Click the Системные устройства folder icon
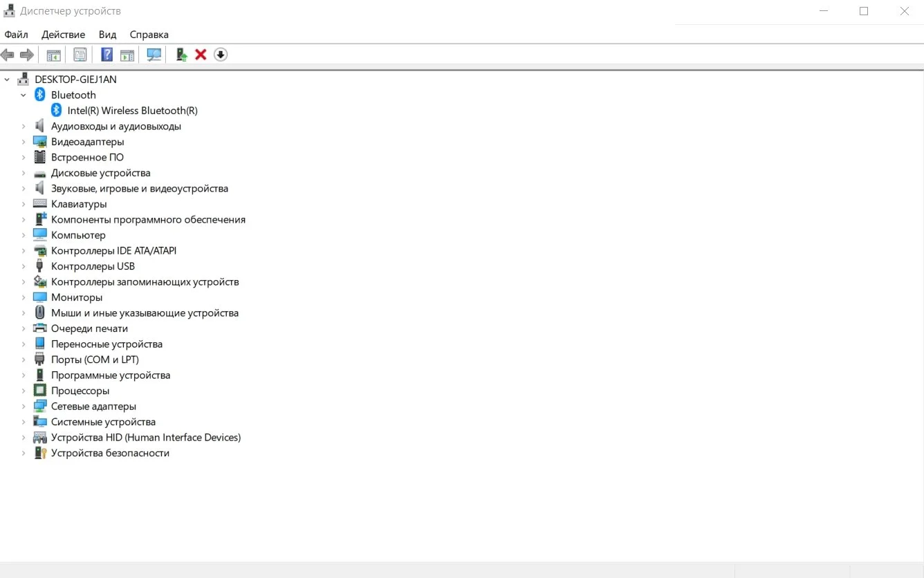Image resolution: width=924 pixels, height=578 pixels. coord(40,422)
